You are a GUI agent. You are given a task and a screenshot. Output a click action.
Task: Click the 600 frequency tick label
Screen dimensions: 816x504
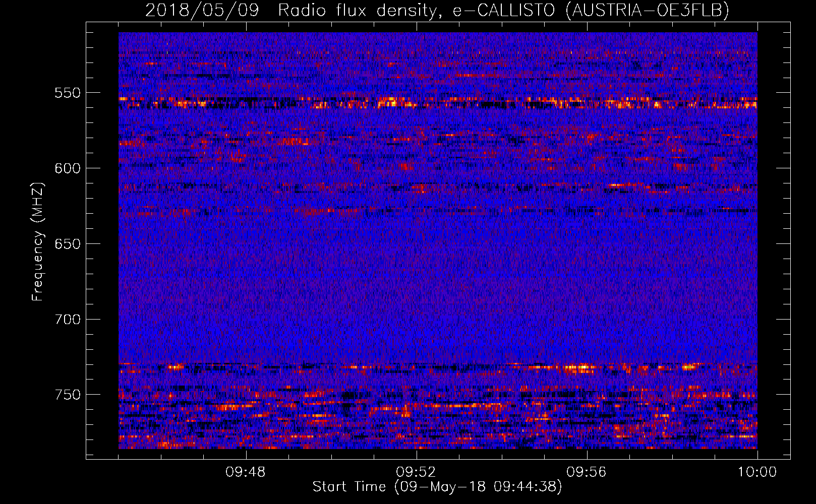pos(68,168)
